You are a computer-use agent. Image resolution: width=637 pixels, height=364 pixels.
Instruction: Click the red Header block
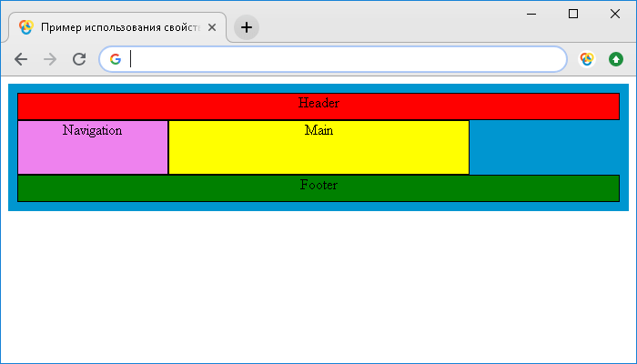point(318,106)
